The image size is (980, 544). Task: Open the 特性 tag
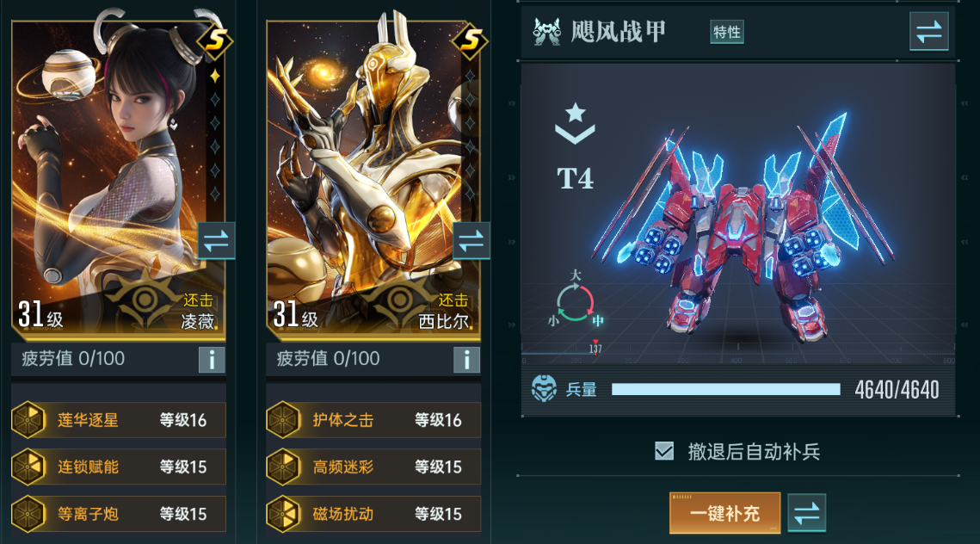[x=726, y=32]
